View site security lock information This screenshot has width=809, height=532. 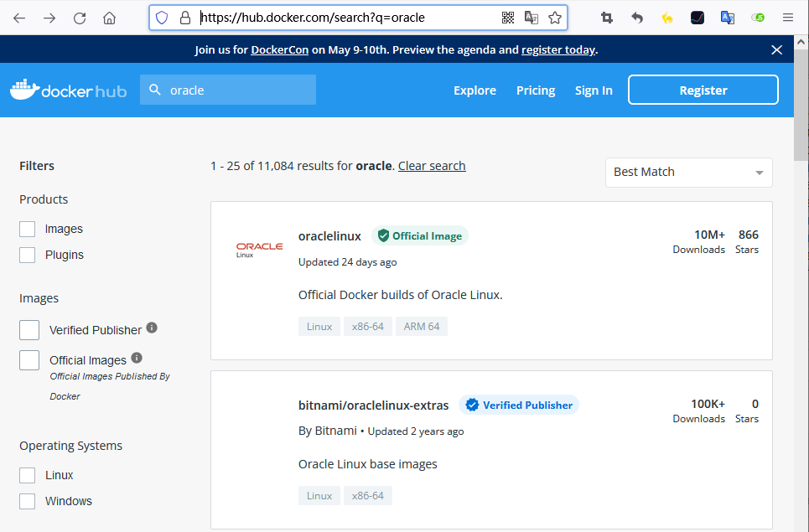(x=184, y=18)
